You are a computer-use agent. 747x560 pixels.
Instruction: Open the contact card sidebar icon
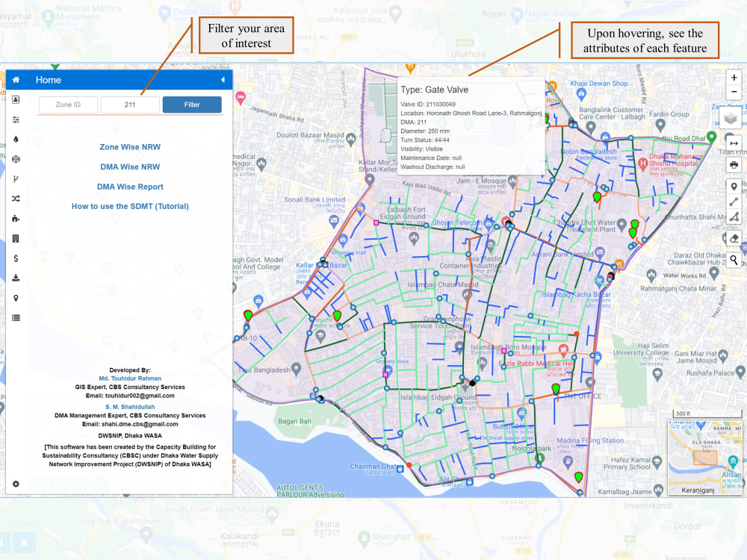click(16, 99)
